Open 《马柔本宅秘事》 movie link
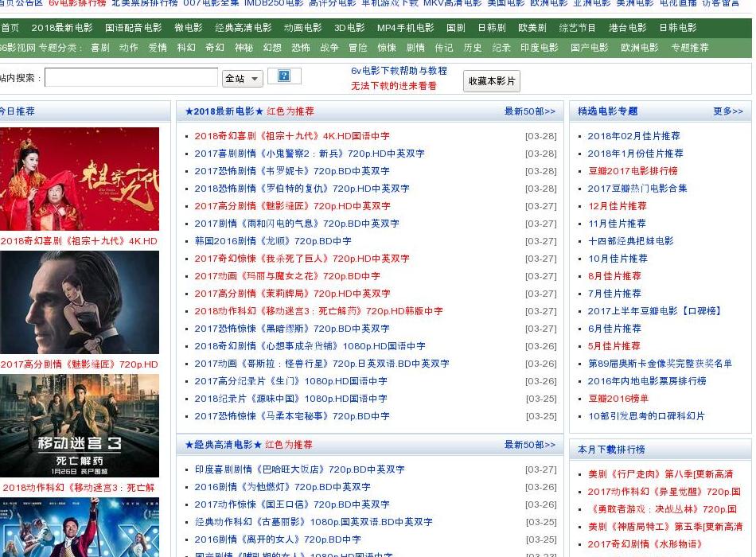Viewport: 756px width, 557px height. pos(292,415)
